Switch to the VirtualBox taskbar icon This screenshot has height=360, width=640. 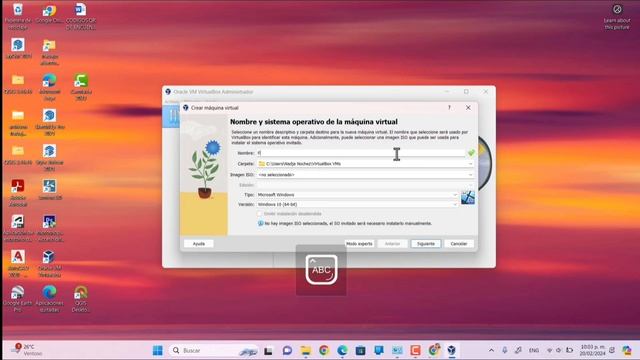tap(451, 350)
